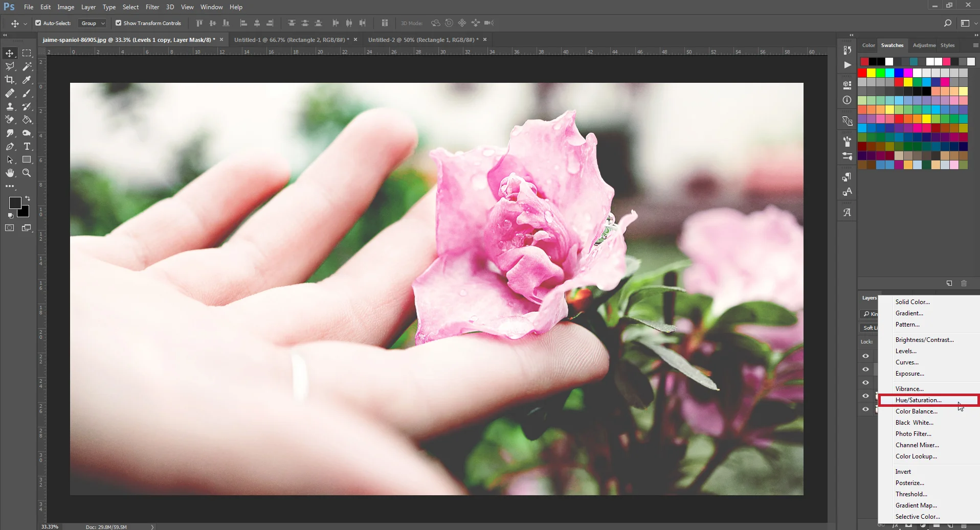
Task: Collapse the right panels with double arrows
Action: tap(976, 35)
